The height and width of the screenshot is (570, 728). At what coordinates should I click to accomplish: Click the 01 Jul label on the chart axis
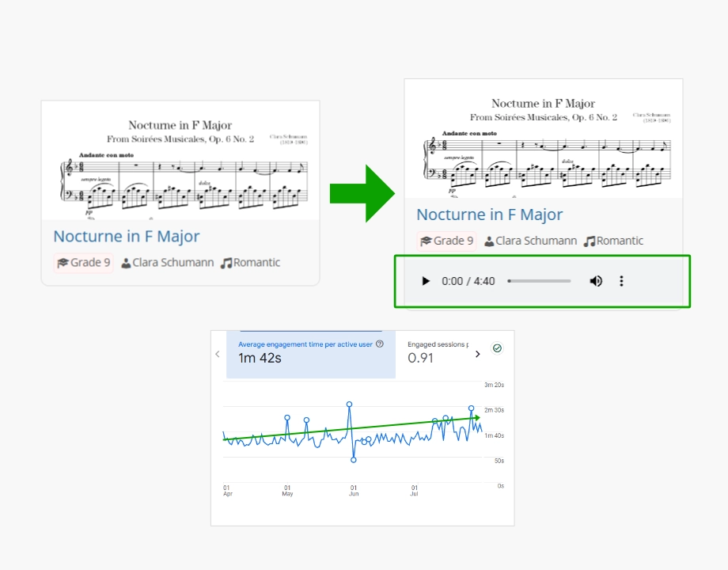point(414,491)
